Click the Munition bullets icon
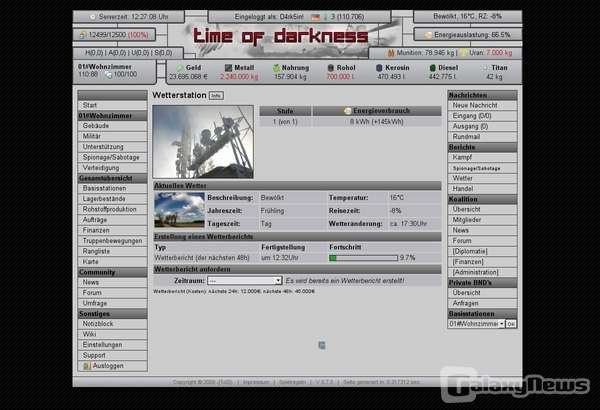Viewport: 600px width, 410px height. click(x=391, y=52)
